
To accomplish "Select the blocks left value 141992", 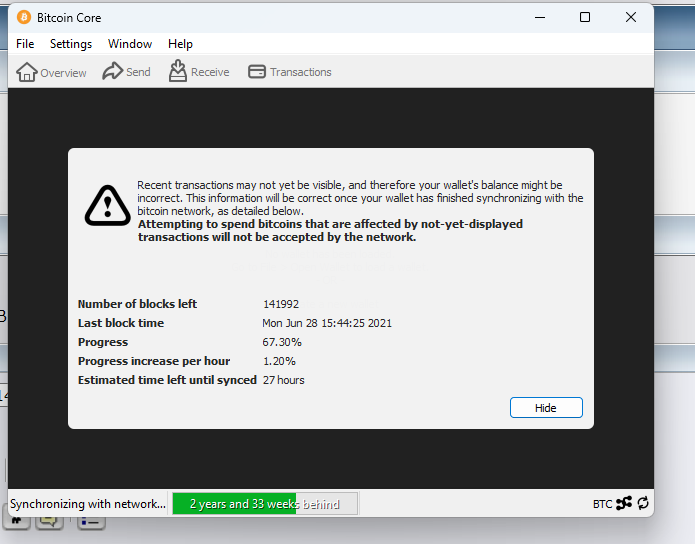I will pyautogui.click(x=281, y=304).
